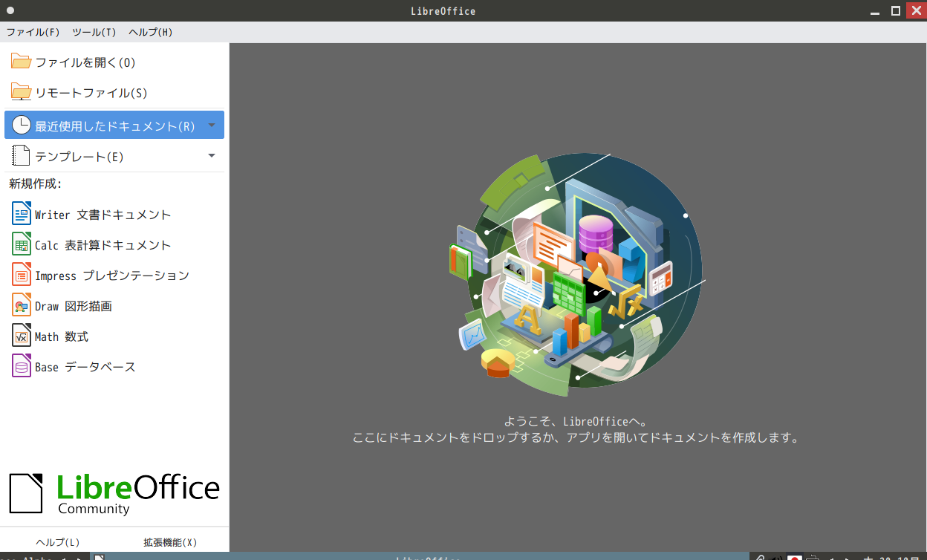This screenshot has height=560, width=927.
Task: Minimize the LibreOffice window
Action: (876, 10)
